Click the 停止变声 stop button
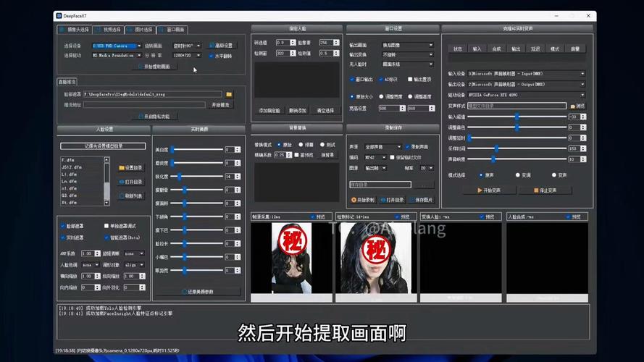 coord(545,190)
